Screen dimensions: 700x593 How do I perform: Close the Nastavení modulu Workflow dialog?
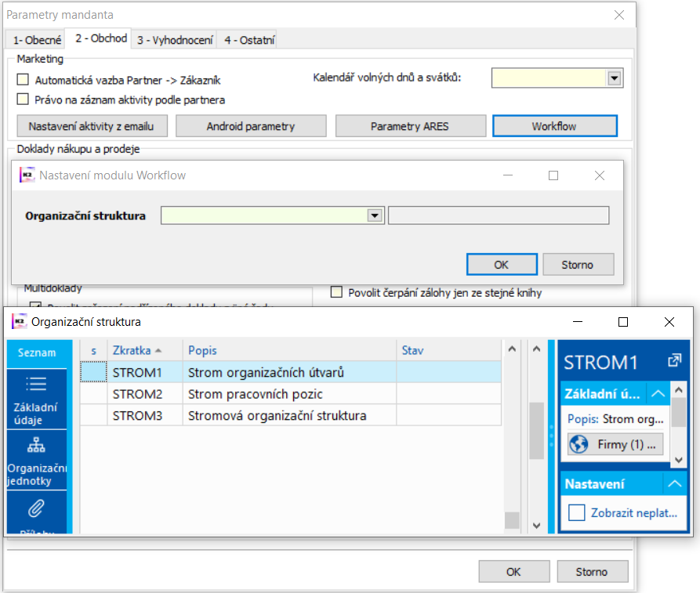click(600, 175)
